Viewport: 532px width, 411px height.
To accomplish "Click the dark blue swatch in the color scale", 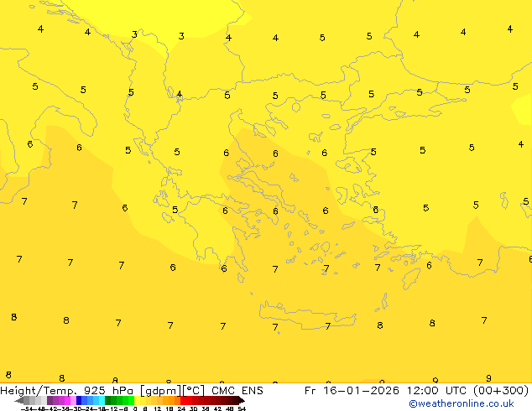I will [x=79, y=400].
